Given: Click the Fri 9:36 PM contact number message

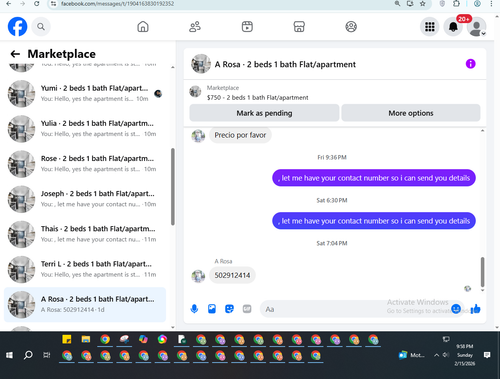Looking at the screenshot, I should pyautogui.click(x=374, y=178).
